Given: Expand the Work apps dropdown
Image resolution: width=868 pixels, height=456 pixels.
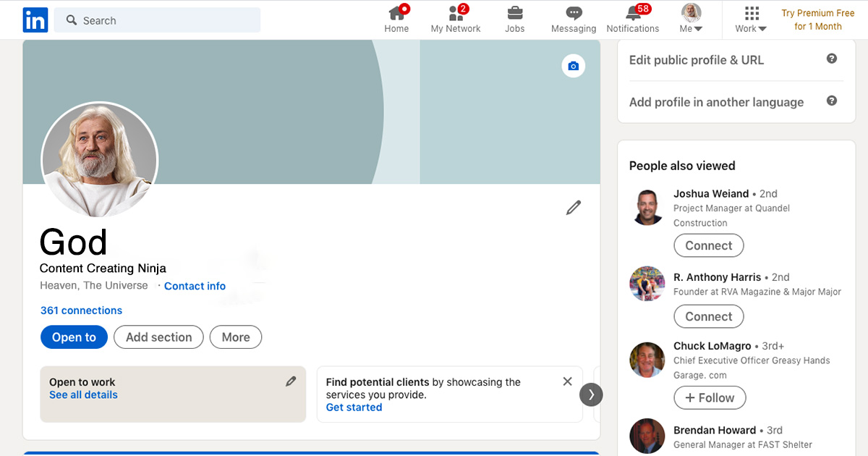Looking at the screenshot, I should coord(751,20).
